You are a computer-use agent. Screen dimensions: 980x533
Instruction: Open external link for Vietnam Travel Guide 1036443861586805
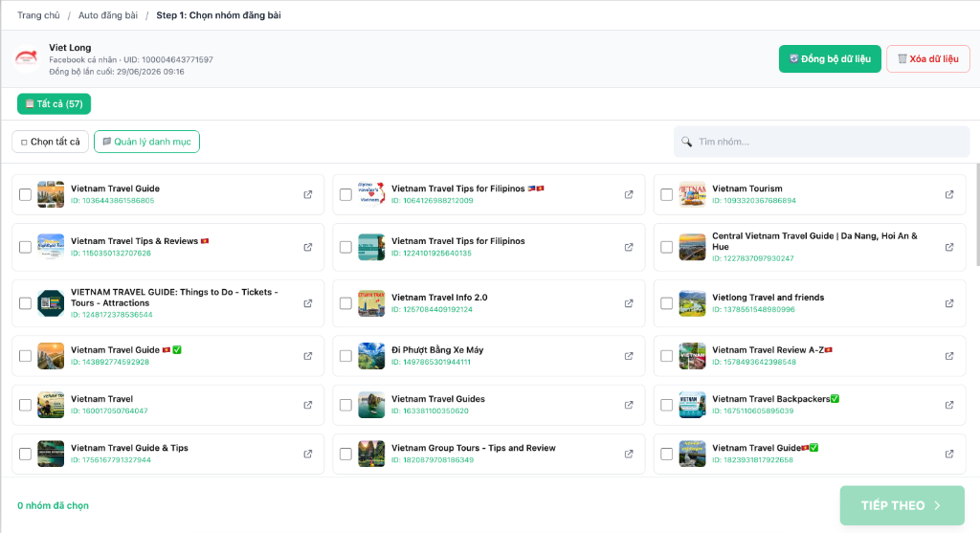pos(308,194)
